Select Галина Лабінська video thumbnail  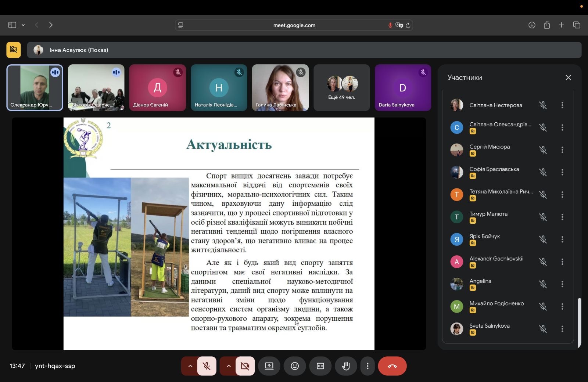coord(280,88)
